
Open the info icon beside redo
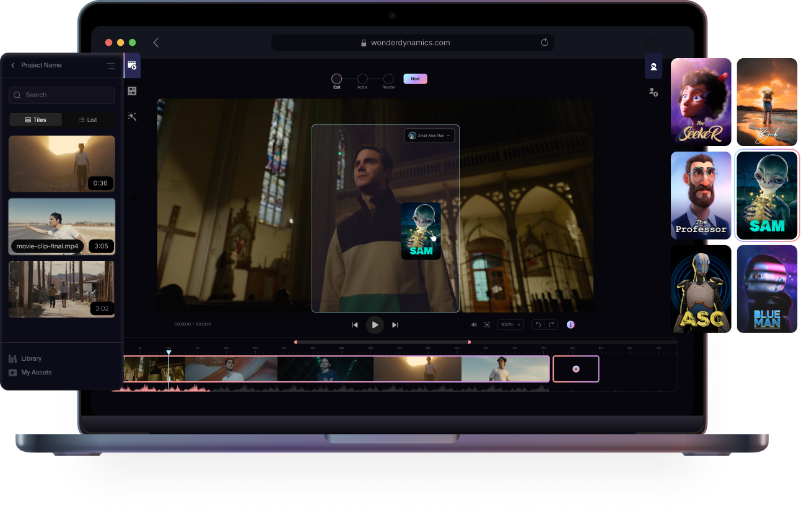click(571, 325)
